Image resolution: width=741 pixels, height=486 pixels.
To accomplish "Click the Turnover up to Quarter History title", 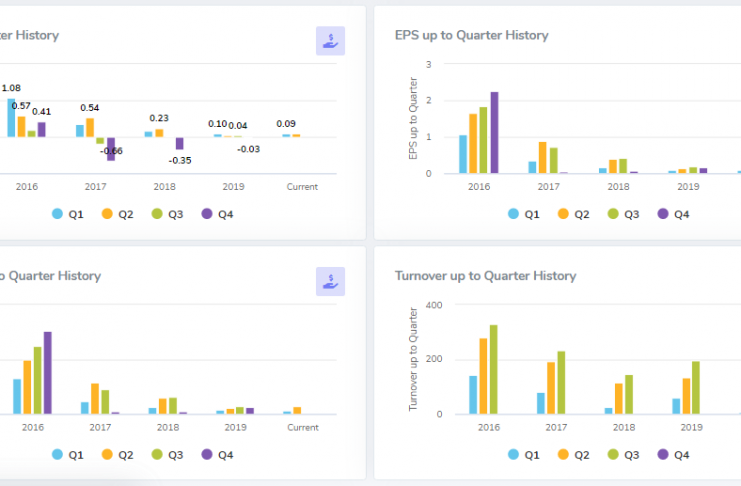I will [x=485, y=275].
